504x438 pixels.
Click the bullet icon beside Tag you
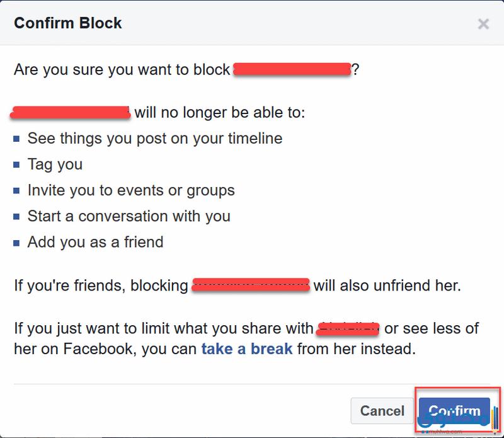click(16, 165)
